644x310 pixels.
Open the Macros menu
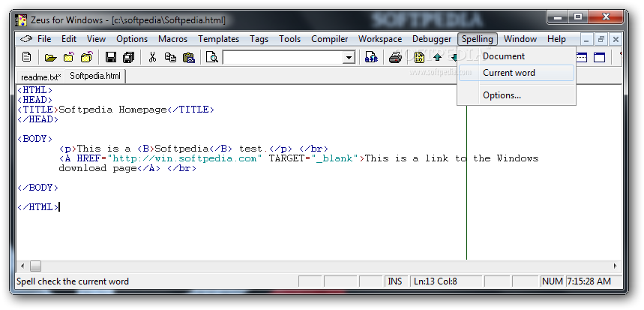173,39
